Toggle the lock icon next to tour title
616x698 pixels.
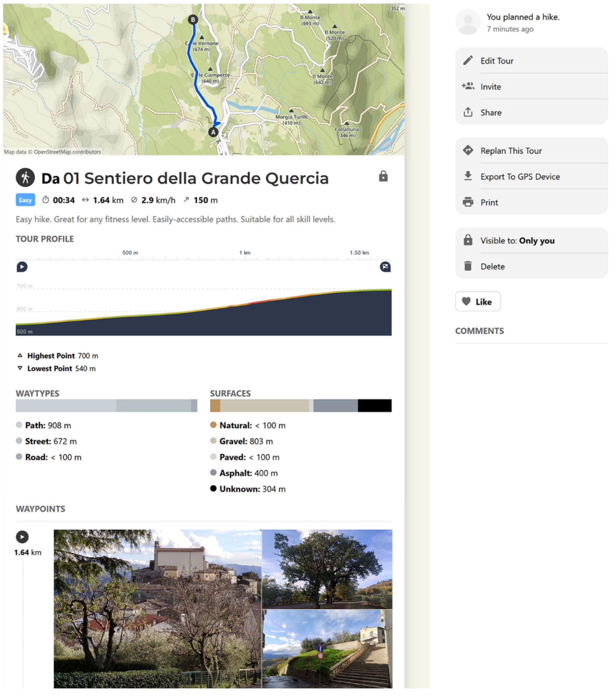(x=383, y=176)
